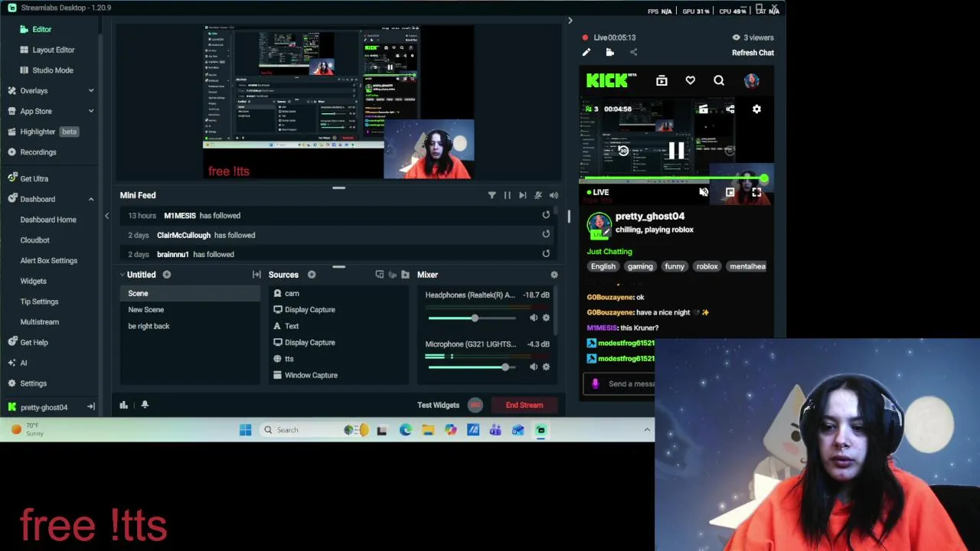Viewport: 980px width, 551px height.
Task: Open Widgets page in sidebar
Action: point(33,282)
